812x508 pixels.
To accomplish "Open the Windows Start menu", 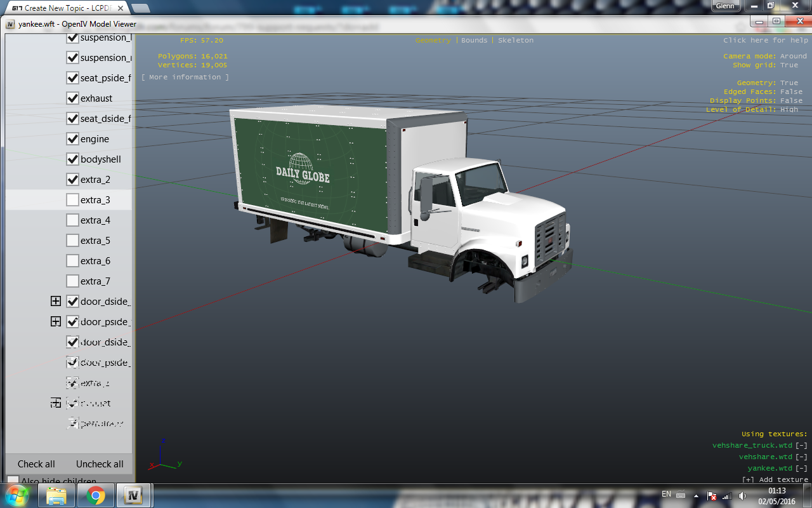I will pyautogui.click(x=16, y=495).
